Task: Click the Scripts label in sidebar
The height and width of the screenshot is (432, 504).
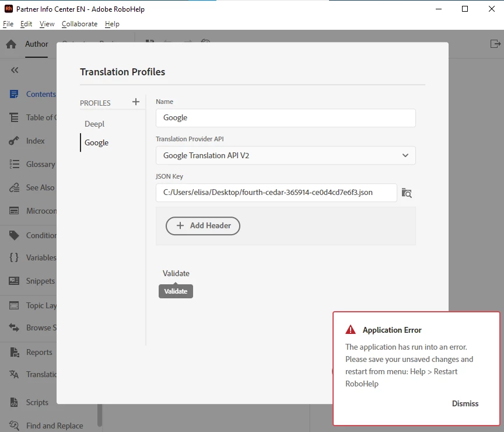Action: tap(37, 402)
